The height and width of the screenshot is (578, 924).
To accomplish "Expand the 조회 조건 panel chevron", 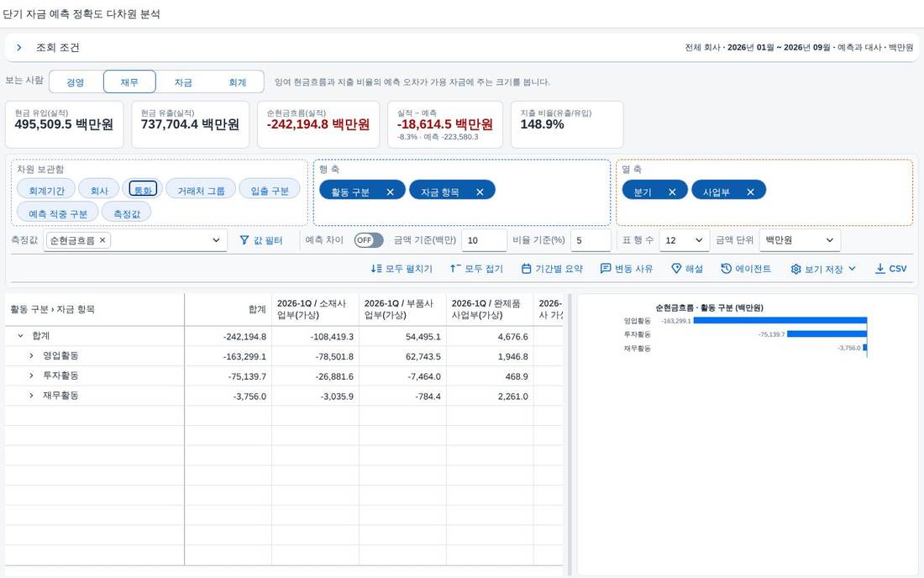I will tap(19, 48).
